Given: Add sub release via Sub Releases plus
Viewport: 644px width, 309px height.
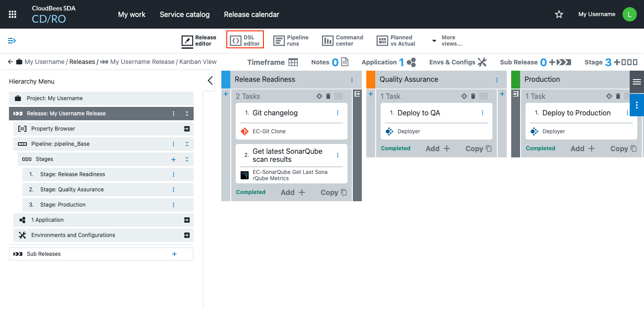Looking at the screenshot, I should (x=174, y=254).
